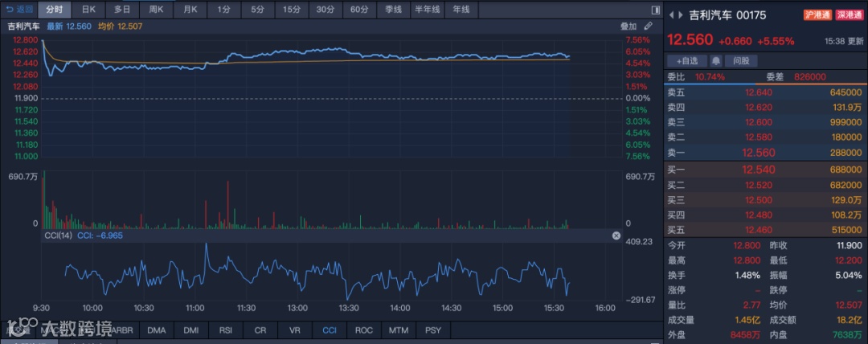Open the 半年线 tab

(x=426, y=10)
